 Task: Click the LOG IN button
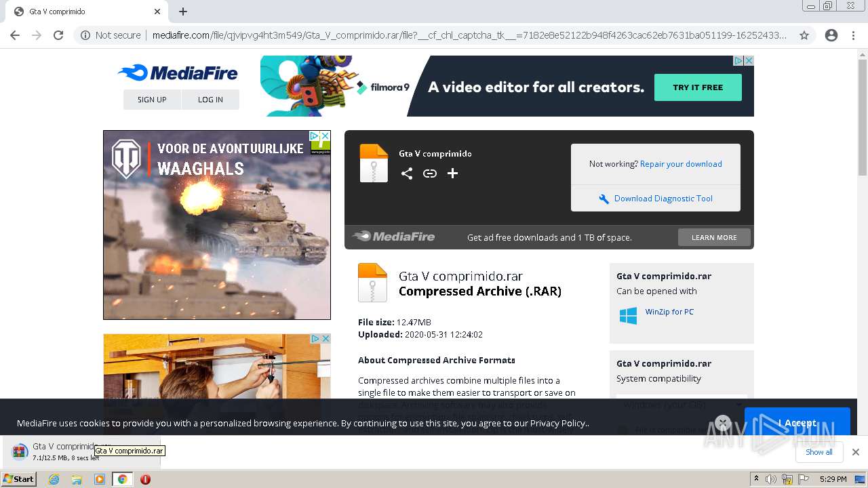[210, 100]
